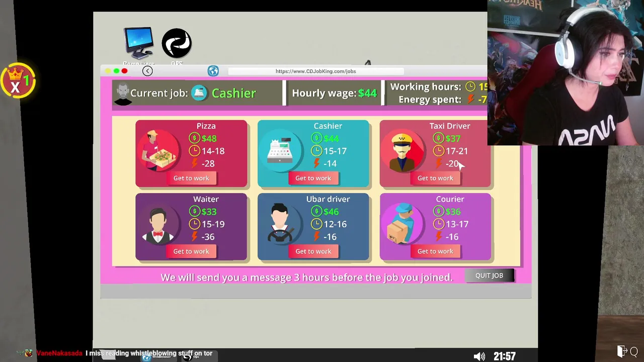Get to work as Cashier
This screenshot has width=644, height=362.
pos(313,178)
